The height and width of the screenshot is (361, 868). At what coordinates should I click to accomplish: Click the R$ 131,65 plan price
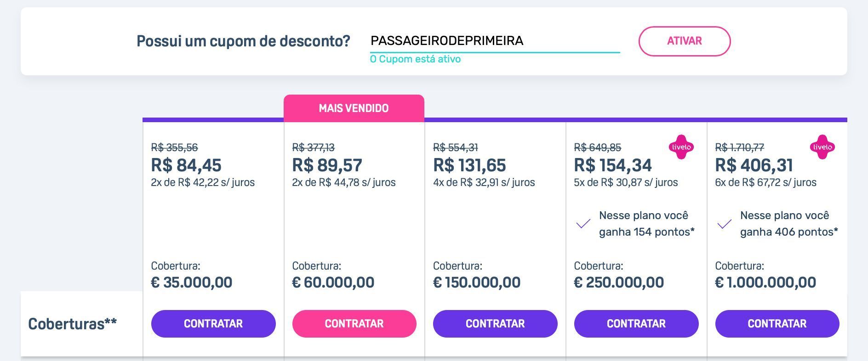pos(469,165)
